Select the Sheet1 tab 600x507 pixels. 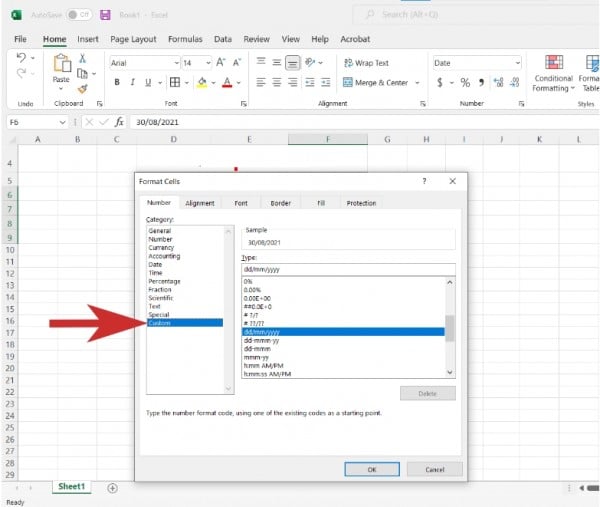[72, 486]
